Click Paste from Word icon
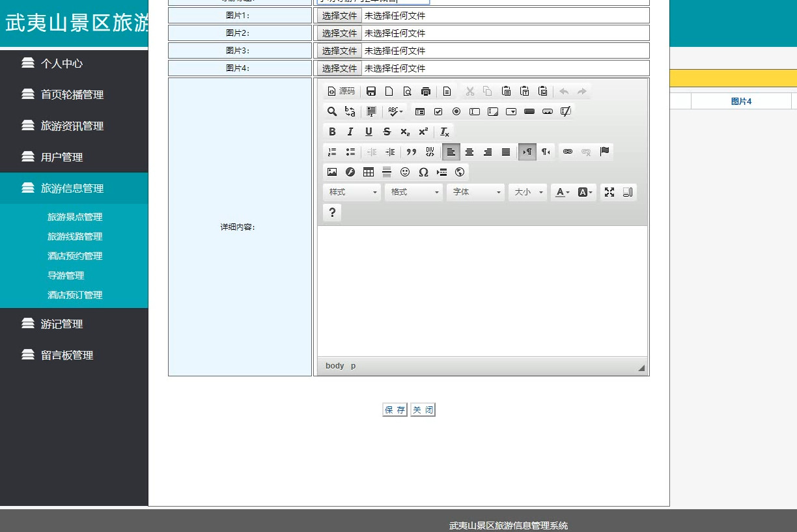This screenshot has height=532, width=797. tap(542, 91)
